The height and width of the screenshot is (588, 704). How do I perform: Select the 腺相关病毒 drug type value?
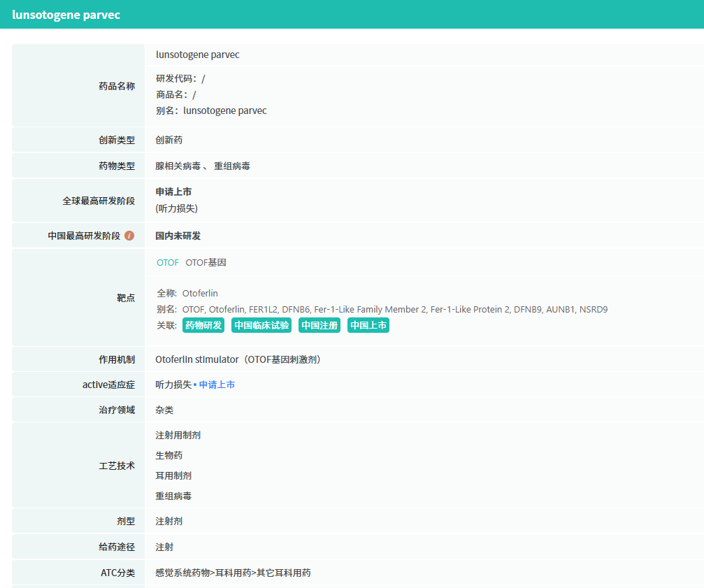pyautogui.click(x=178, y=166)
